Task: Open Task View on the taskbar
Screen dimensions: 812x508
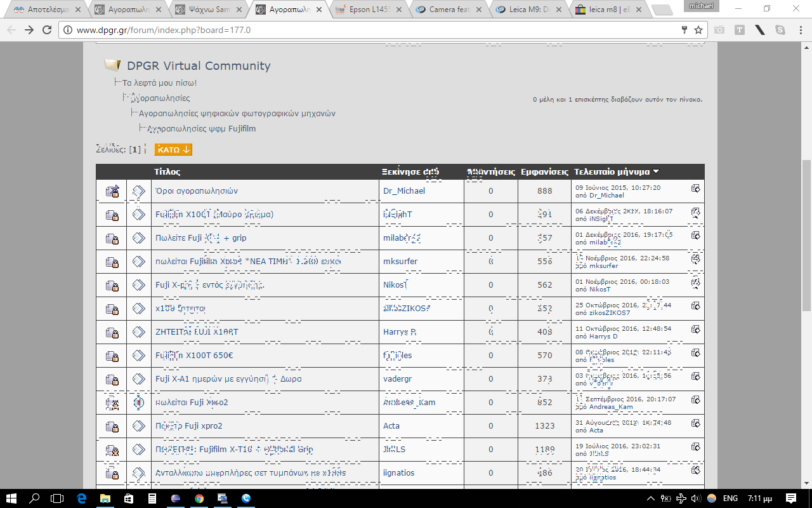Action: point(57,498)
